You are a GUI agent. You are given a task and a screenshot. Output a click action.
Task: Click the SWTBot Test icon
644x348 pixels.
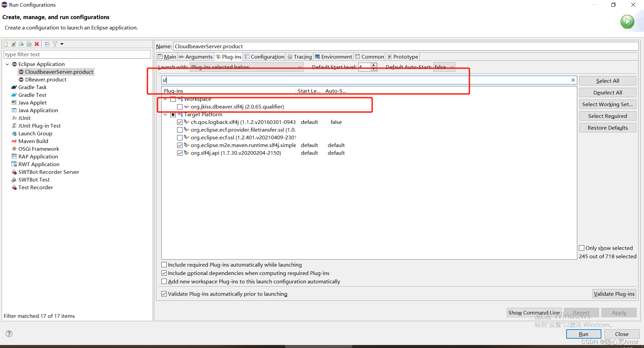pos(14,180)
